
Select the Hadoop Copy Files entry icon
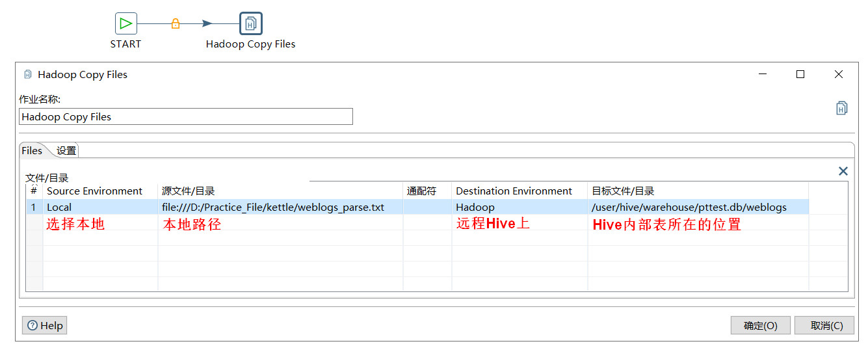pos(251,23)
